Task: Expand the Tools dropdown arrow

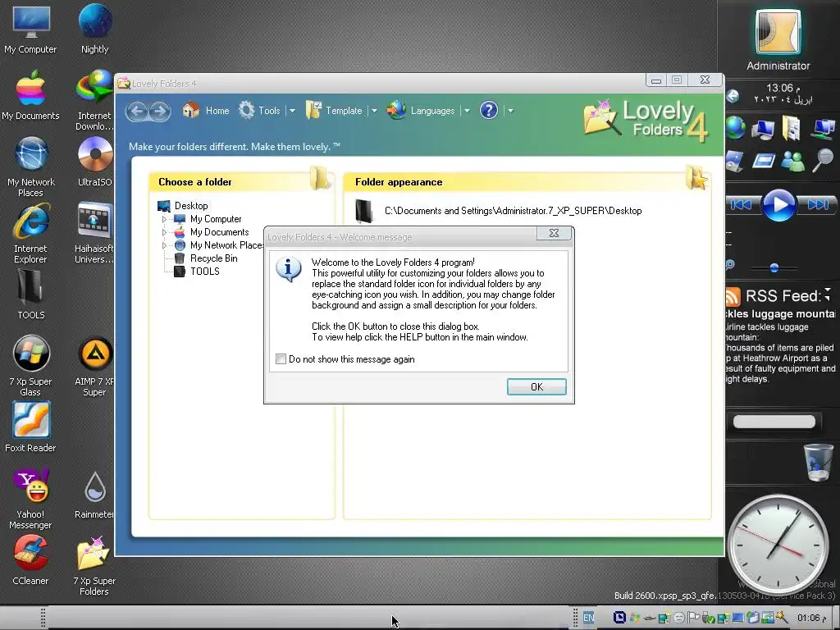Action: 293,111
